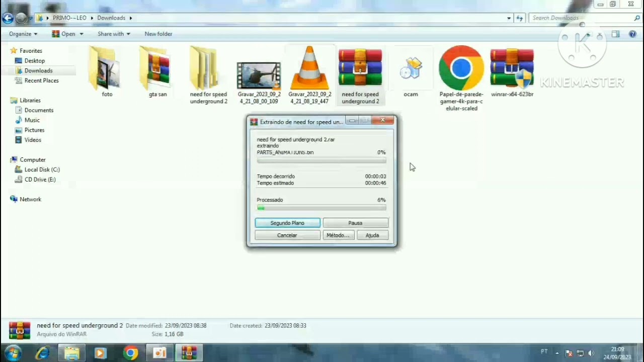This screenshot has height=362, width=644.
Task: Open the Organize dropdown menu
Action: pos(23,34)
